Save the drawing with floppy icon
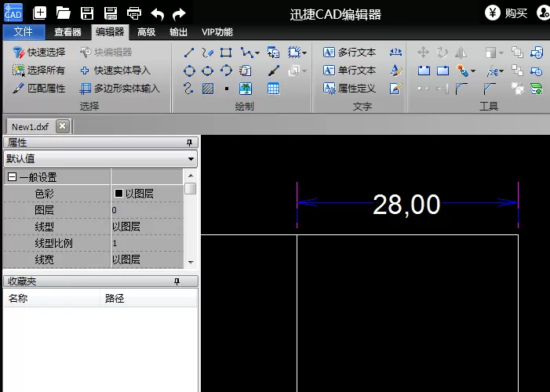 87,13
